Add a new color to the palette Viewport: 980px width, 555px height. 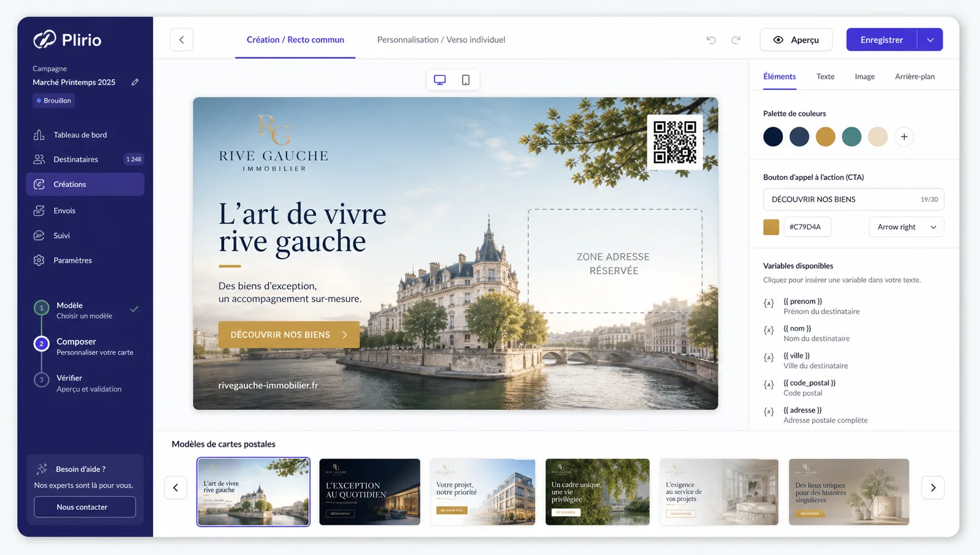[904, 137]
